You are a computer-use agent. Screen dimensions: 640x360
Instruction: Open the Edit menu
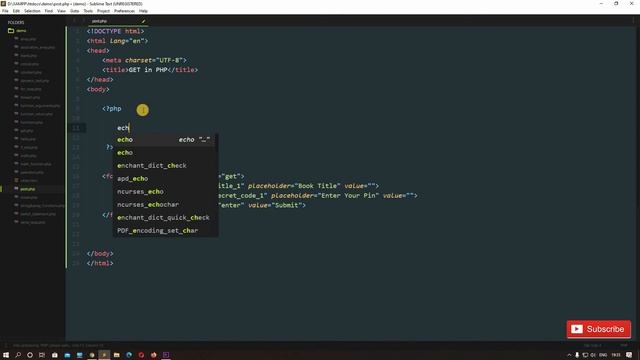(x=16, y=11)
